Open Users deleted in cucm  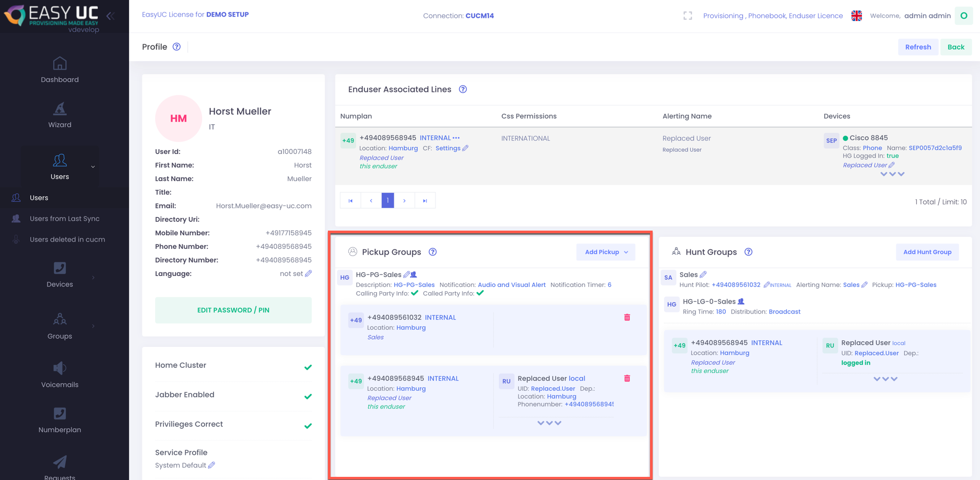pyautogui.click(x=67, y=239)
